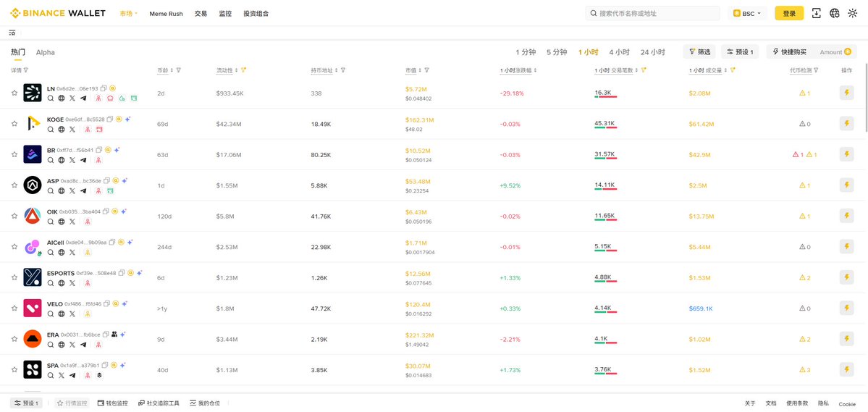Open 监控 in the top navigation
This screenshot has height=412, width=868.
(225, 13)
